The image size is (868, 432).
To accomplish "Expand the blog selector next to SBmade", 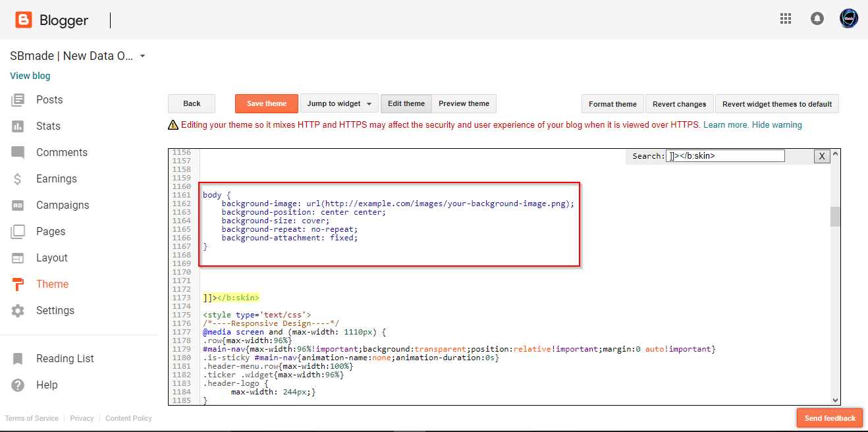I will pyautogui.click(x=142, y=56).
